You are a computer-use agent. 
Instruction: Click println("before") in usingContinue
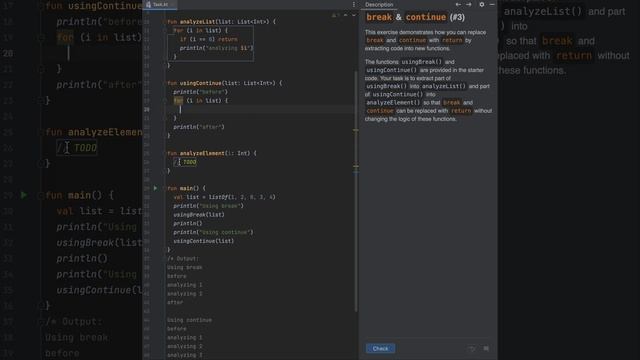[x=200, y=92]
